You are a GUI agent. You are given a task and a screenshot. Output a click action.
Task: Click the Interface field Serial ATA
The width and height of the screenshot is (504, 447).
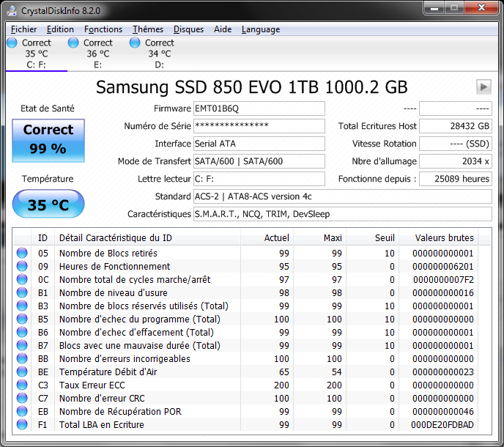coord(259,144)
